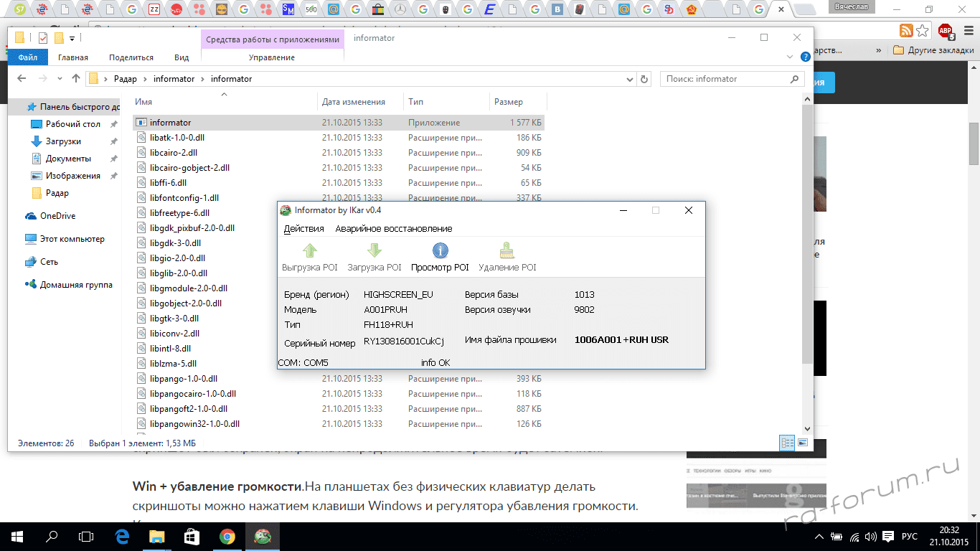Select libglib-2.0-0.dll file
Image resolution: width=980 pixels, height=551 pixels.
179,273
